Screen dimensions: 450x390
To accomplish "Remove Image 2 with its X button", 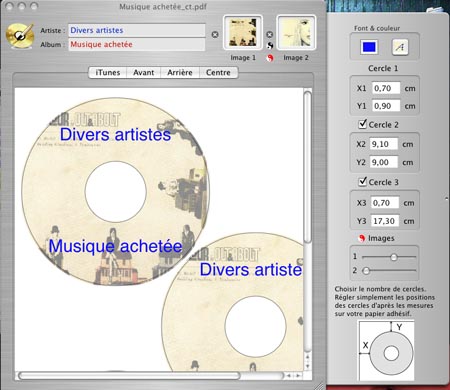I will click(270, 34).
